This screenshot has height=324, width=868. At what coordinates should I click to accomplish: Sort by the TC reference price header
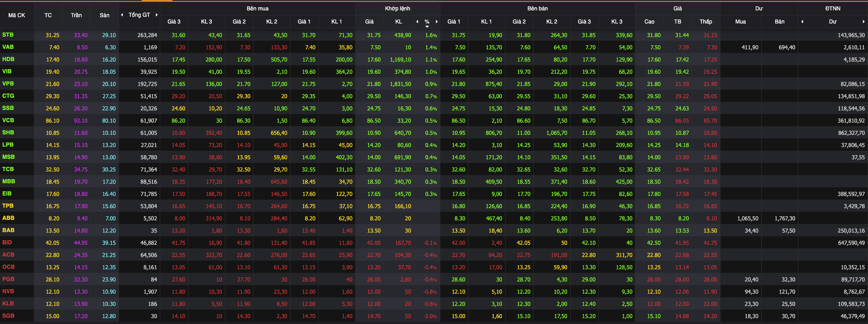coord(48,15)
